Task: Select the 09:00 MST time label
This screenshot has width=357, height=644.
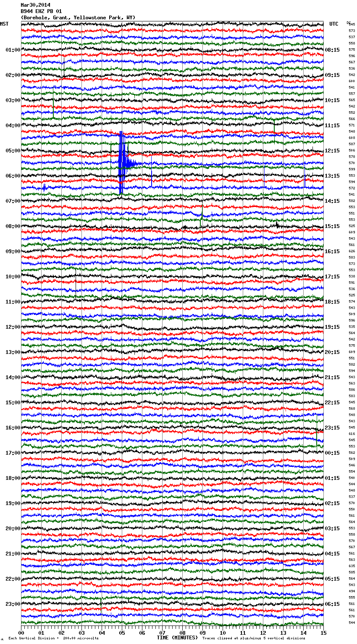Action: pos(13,251)
